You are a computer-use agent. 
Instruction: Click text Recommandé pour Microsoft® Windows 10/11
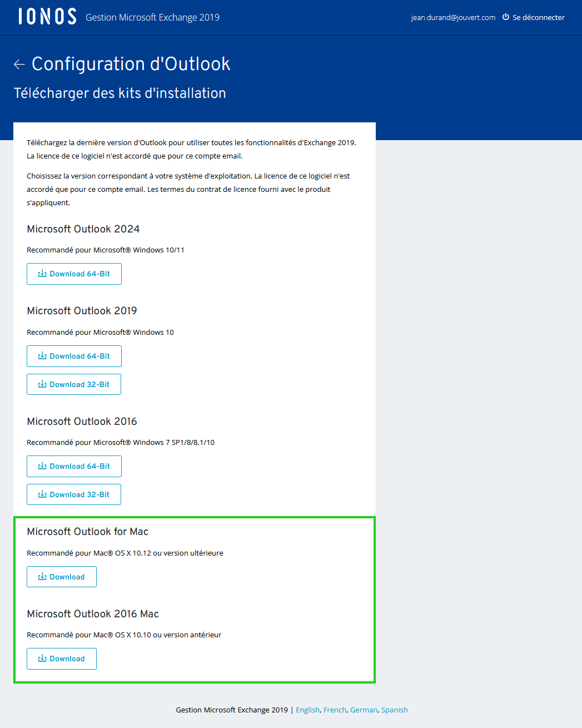pyautogui.click(x=106, y=250)
